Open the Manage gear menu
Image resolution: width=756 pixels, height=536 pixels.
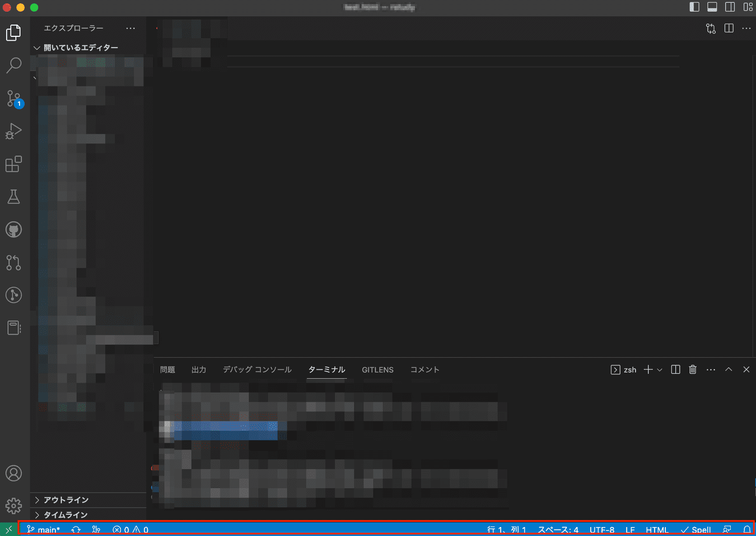coord(13,506)
